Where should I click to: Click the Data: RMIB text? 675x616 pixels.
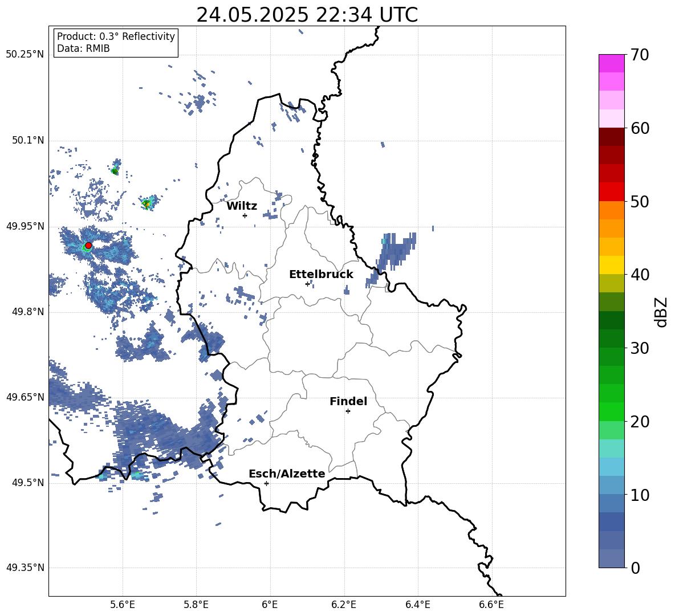point(83,48)
